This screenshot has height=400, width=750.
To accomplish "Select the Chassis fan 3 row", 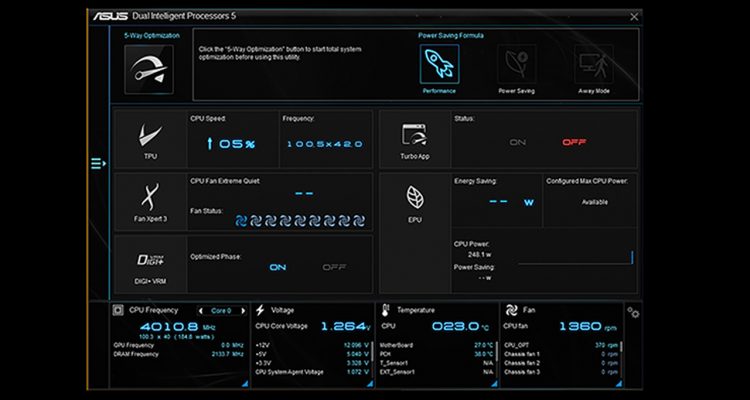I will point(561,372).
